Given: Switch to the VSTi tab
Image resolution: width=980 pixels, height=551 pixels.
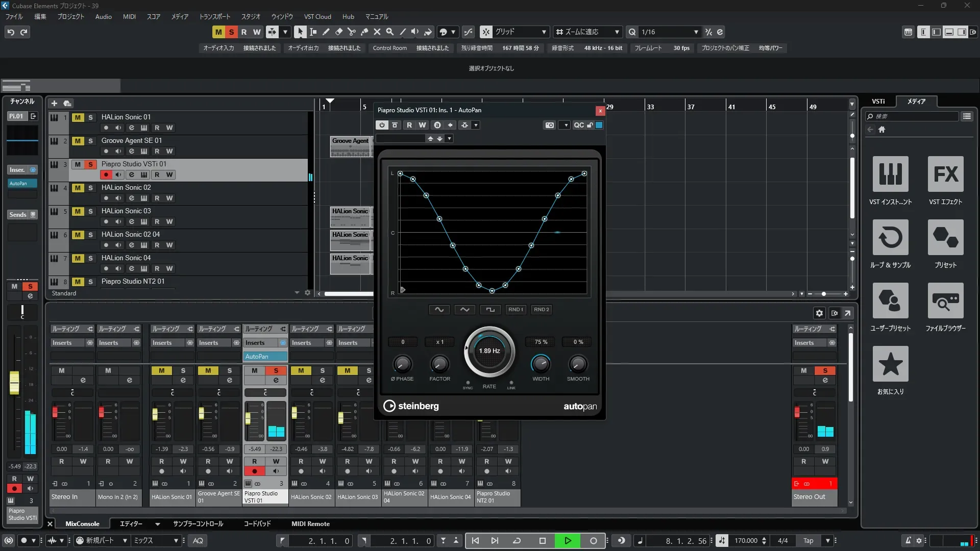Looking at the screenshot, I should pyautogui.click(x=878, y=101).
